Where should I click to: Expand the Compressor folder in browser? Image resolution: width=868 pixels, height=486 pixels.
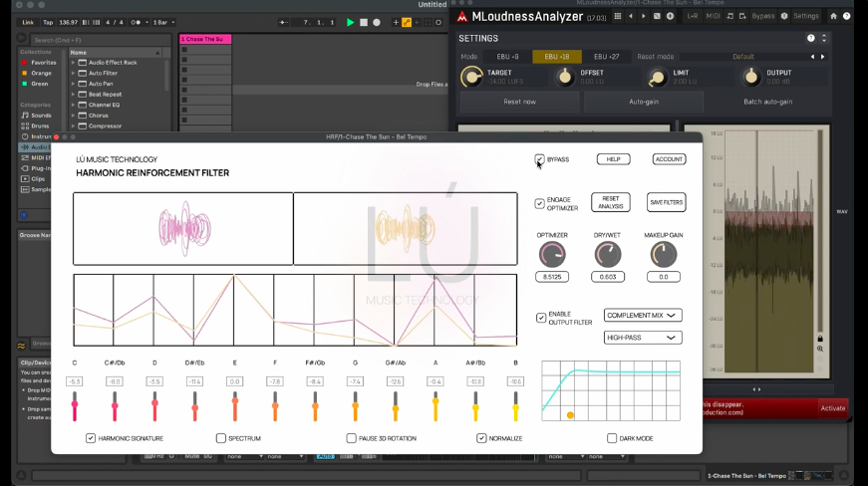pyautogui.click(x=73, y=126)
